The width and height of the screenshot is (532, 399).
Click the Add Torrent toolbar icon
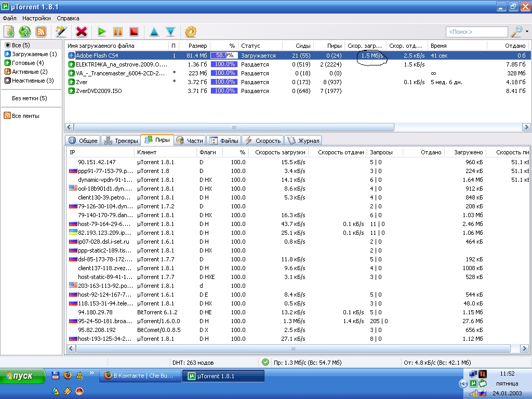tap(9, 32)
